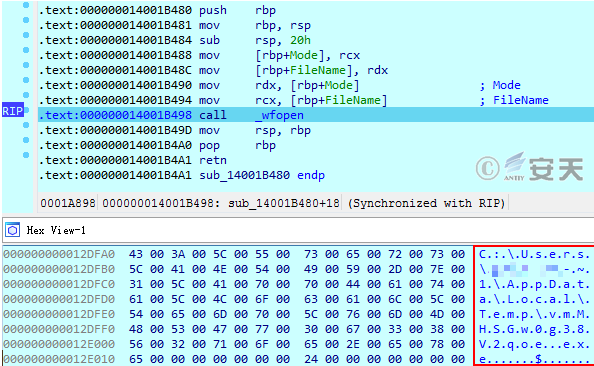The height and width of the screenshot is (366, 594).
Task: Click the breakpoint dot at pop rbp line
Action: coord(26,140)
